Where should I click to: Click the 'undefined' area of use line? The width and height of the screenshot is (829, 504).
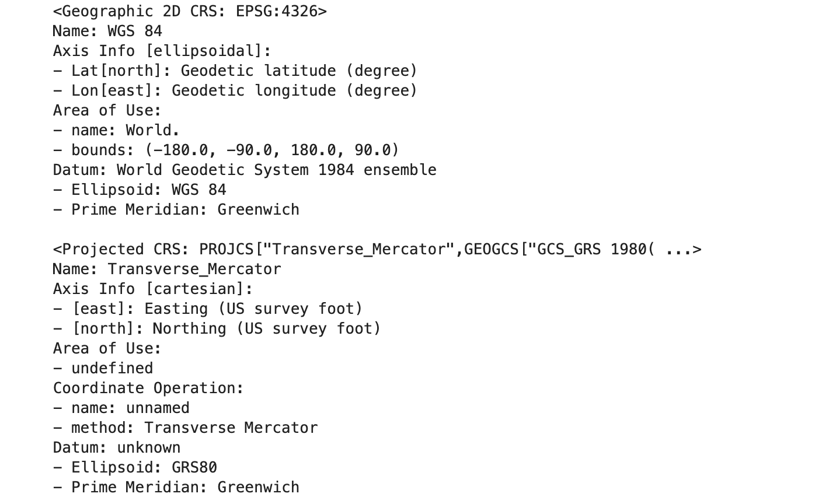click(x=103, y=368)
